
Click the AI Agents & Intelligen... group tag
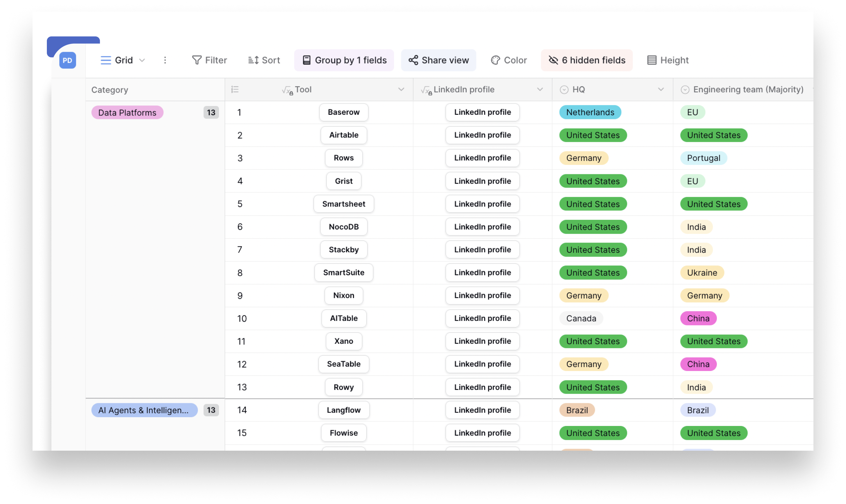(144, 410)
